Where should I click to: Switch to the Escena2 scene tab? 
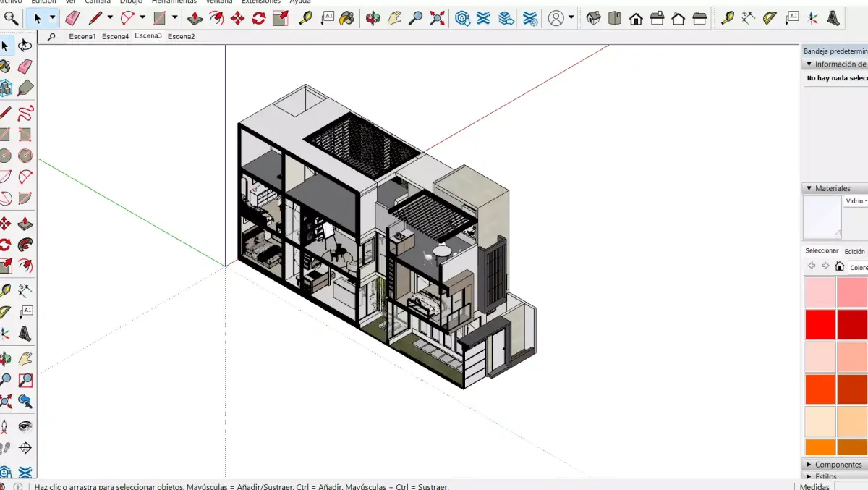point(181,36)
